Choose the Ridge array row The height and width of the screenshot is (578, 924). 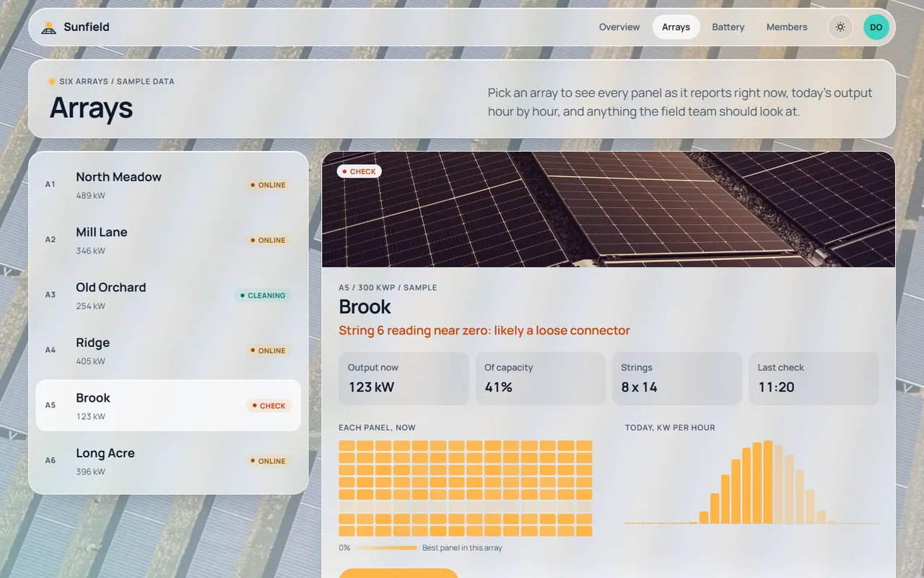point(168,351)
